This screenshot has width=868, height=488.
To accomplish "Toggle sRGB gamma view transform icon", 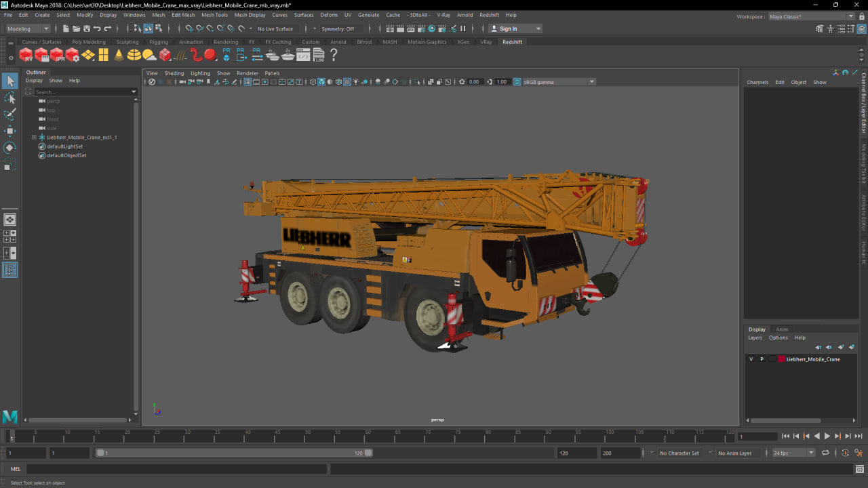I will click(517, 82).
